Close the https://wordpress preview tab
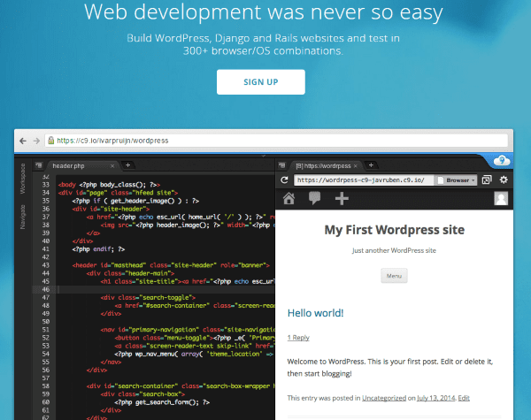 tap(355, 166)
